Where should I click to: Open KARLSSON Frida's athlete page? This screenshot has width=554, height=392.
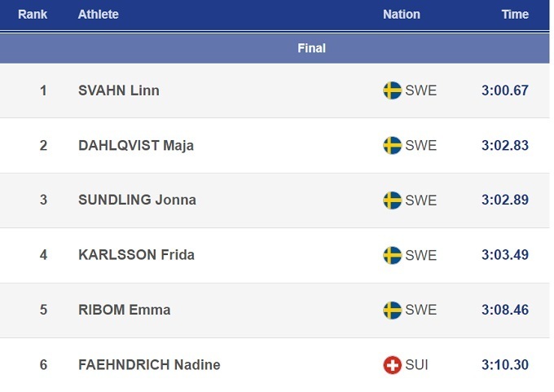[136, 255]
